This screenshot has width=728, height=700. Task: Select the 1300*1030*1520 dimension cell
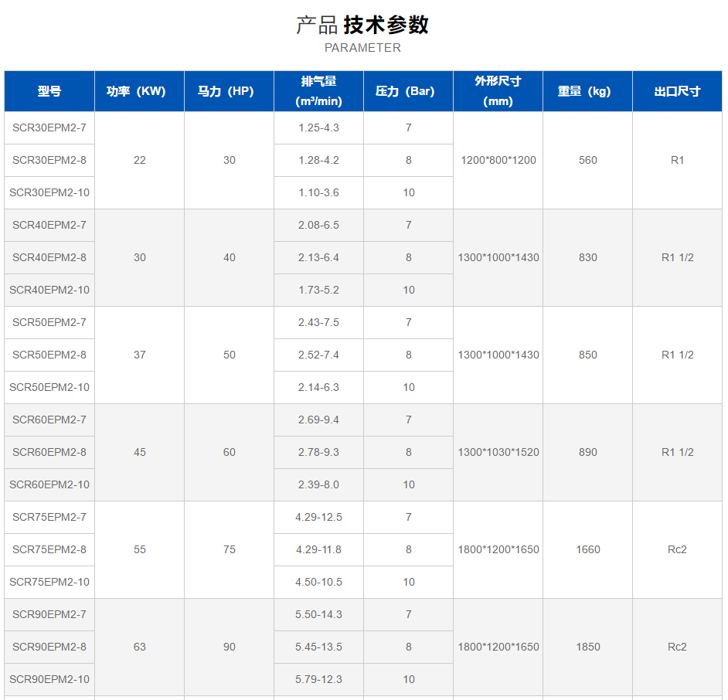(498, 452)
